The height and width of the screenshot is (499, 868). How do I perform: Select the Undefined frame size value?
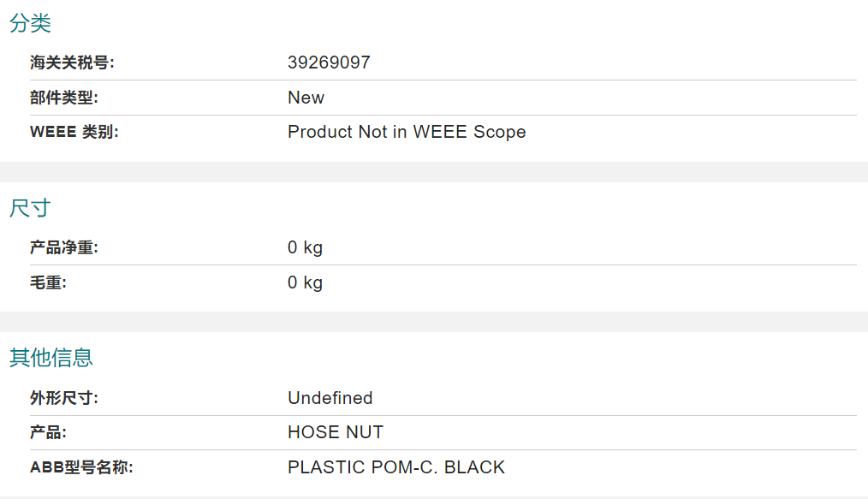[x=330, y=398]
